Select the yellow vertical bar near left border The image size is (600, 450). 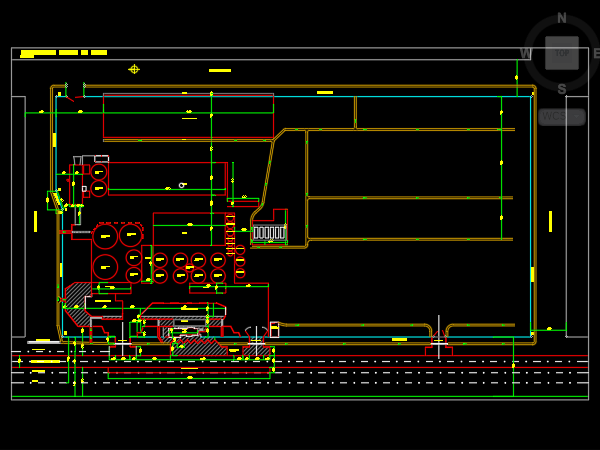click(x=35, y=221)
